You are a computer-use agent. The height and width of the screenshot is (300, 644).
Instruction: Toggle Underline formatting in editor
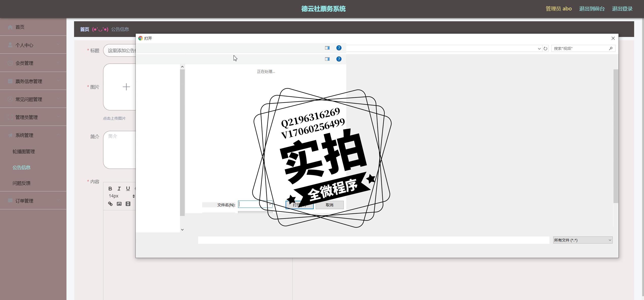pyautogui.click(x=128, y=189)
